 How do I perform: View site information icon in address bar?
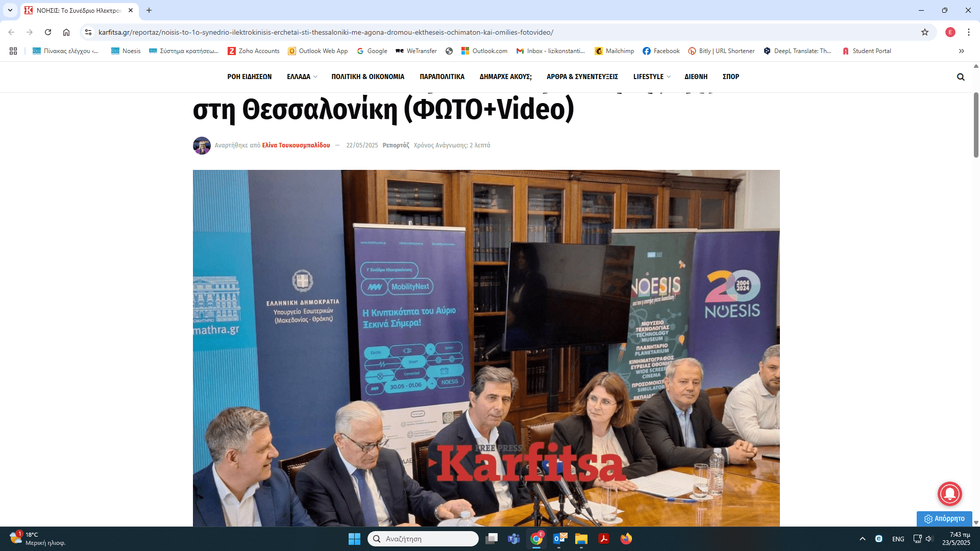tap(88, 32)
